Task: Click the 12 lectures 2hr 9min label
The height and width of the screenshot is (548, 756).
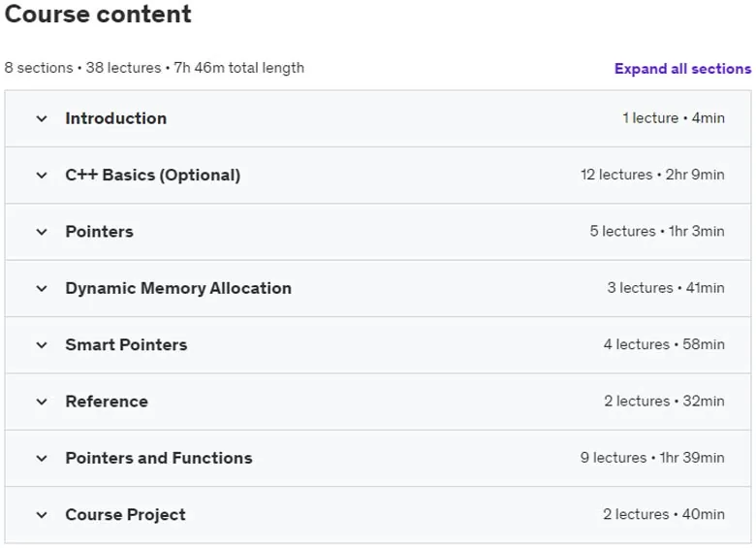Action: tap(652, 175)
